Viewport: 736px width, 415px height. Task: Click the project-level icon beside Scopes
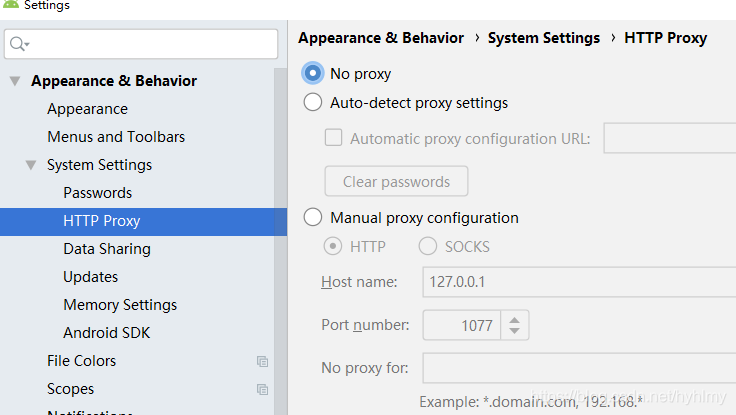(x=262, y=389)
